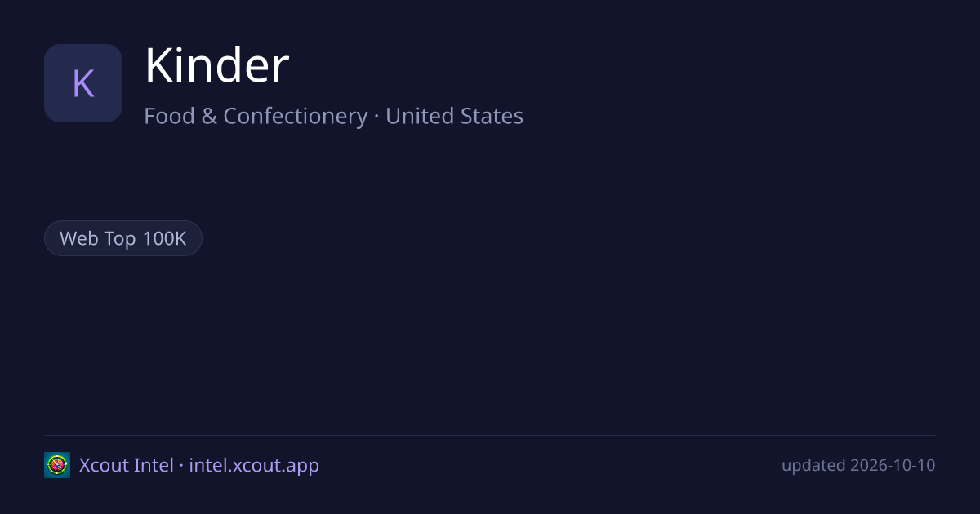The height and width of the screenshot is (514, 980).
Task: Click the updated 2026-10-10 timestamp
Action: pos(858,465)
